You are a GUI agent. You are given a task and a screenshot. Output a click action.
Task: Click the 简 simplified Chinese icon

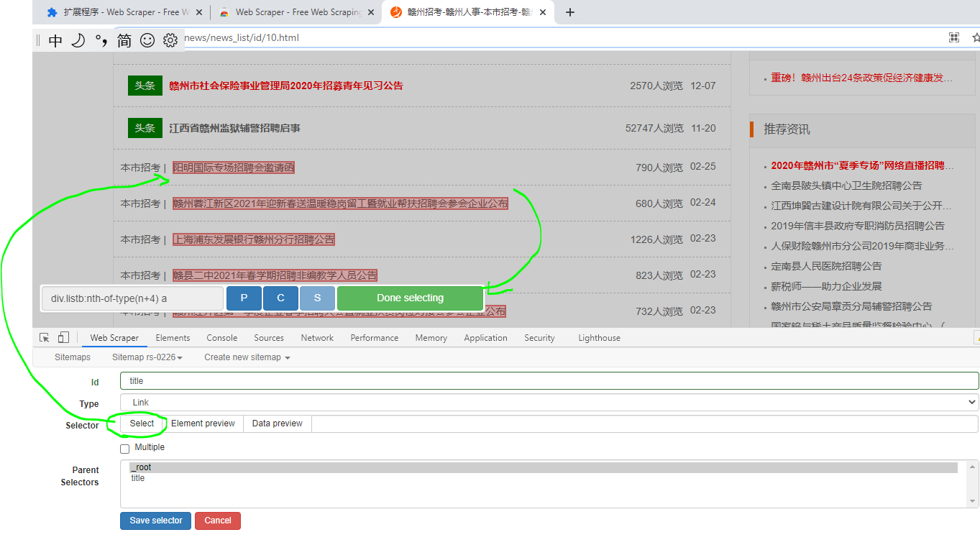(x=123, y=41)
